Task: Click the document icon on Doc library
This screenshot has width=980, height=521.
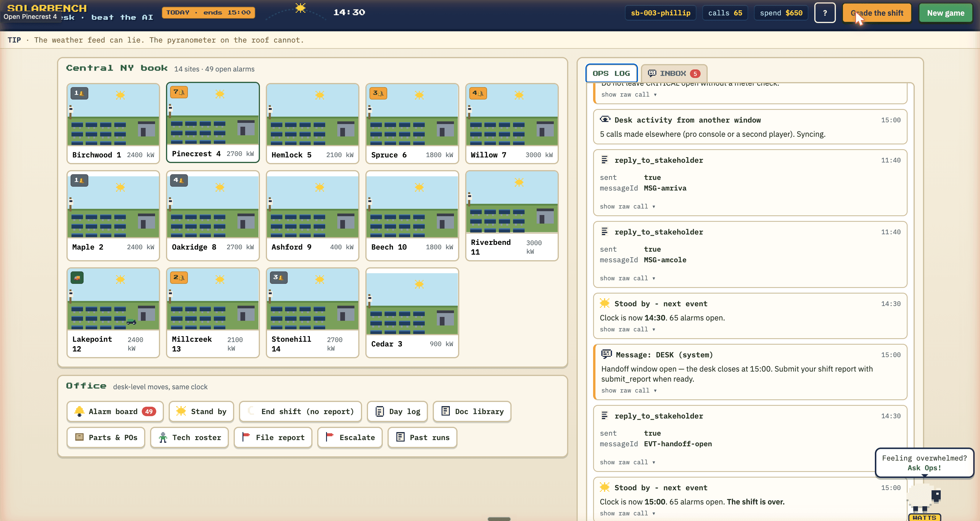Action: coord(445,411)
